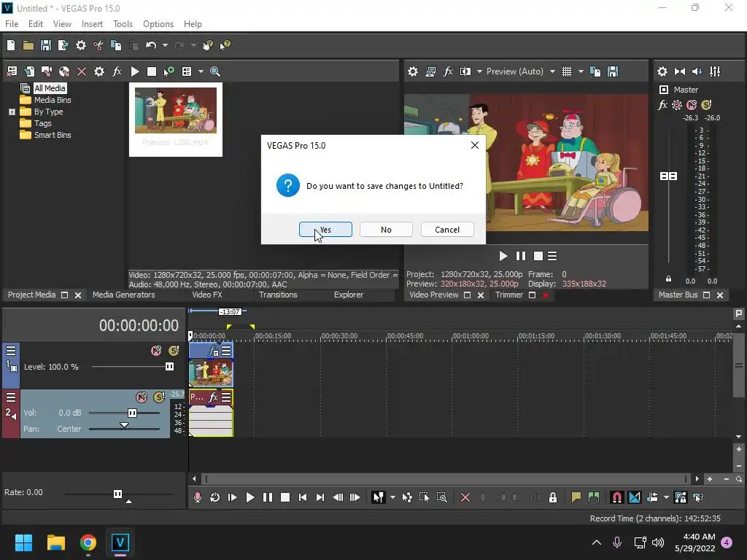Click the audio track Vol slider handle
The width and height of the screenshot is (747, 560).
coord(133,413)
